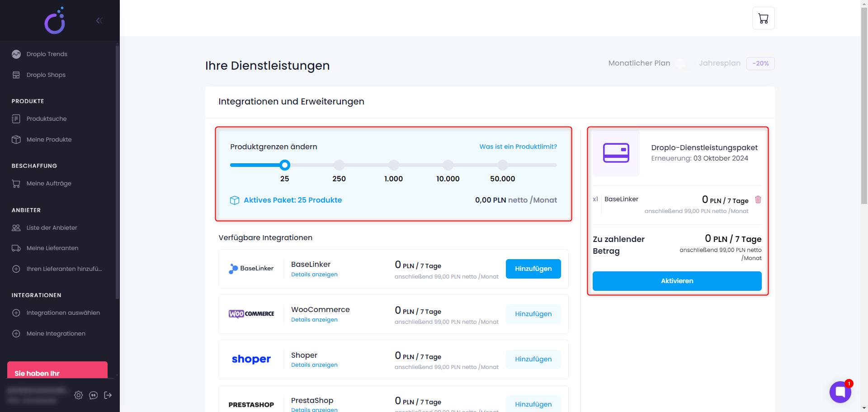Click the Shoper logo

pyautogui.click(x=251, y=359)
